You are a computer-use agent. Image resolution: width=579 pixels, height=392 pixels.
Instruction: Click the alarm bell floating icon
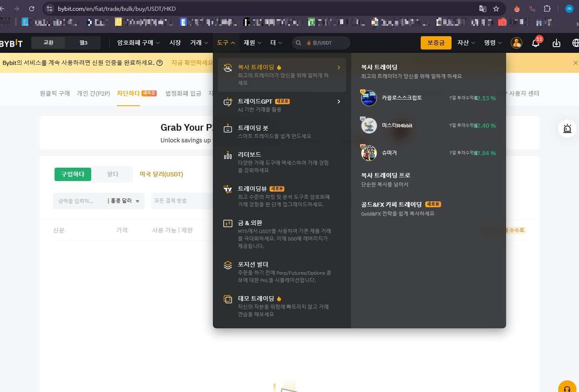(x=567, y=128)
